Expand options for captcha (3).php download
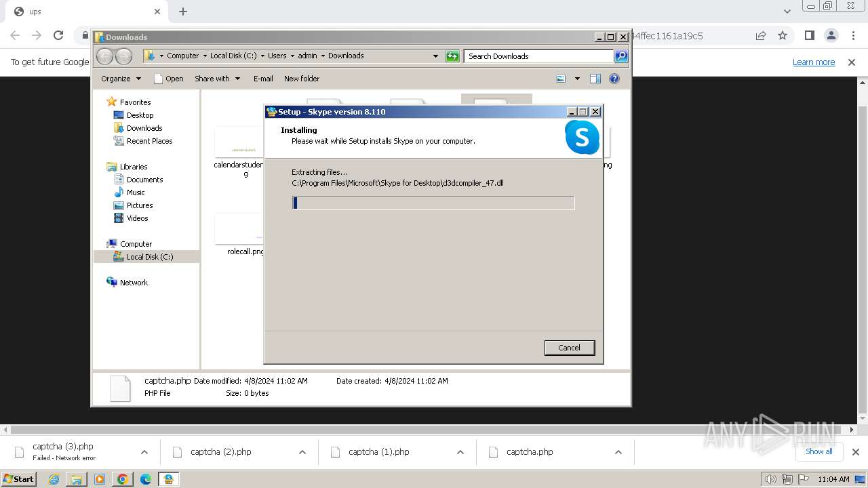This screenshot has width=868, height=488. (x=144, y=452)
